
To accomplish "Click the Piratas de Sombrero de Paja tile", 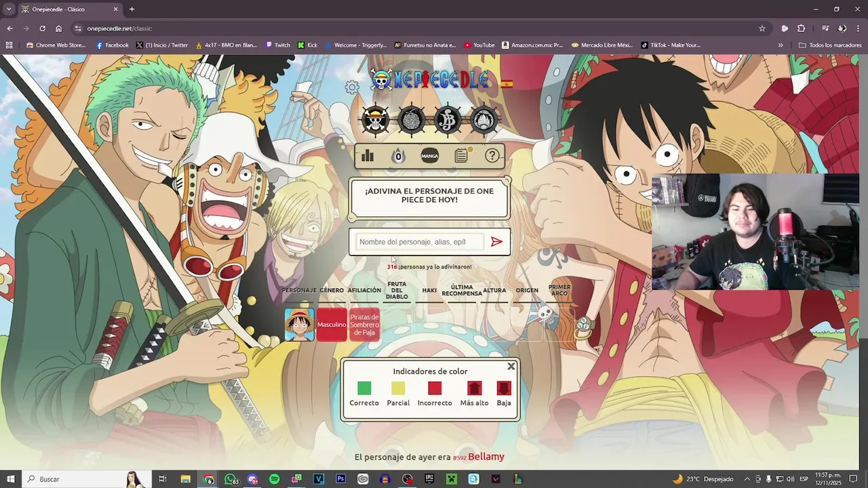I will coord(364,325).
